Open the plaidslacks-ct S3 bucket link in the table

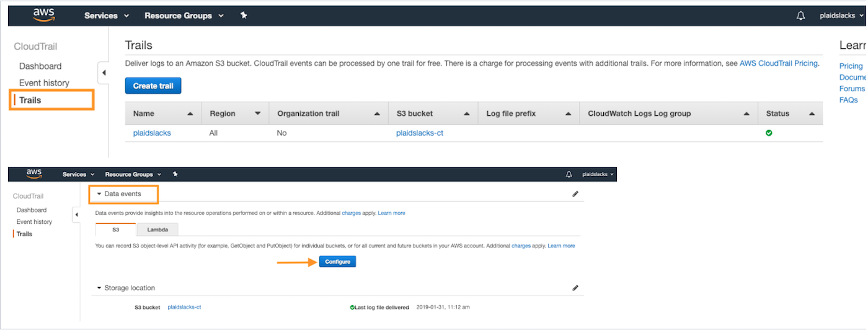[420, 133]
